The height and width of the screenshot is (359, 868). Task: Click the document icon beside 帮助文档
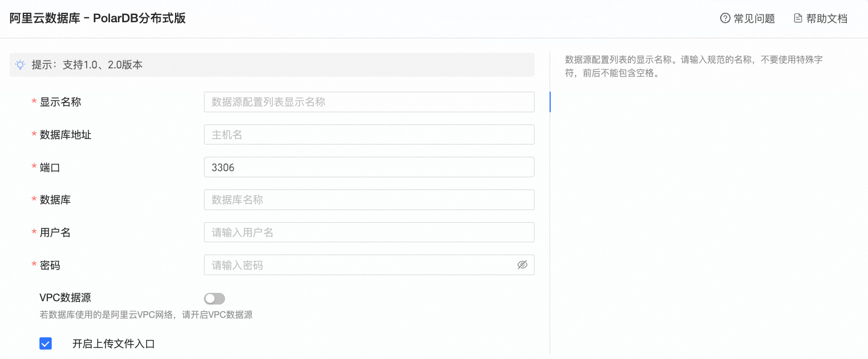click(x=798, y=18)
